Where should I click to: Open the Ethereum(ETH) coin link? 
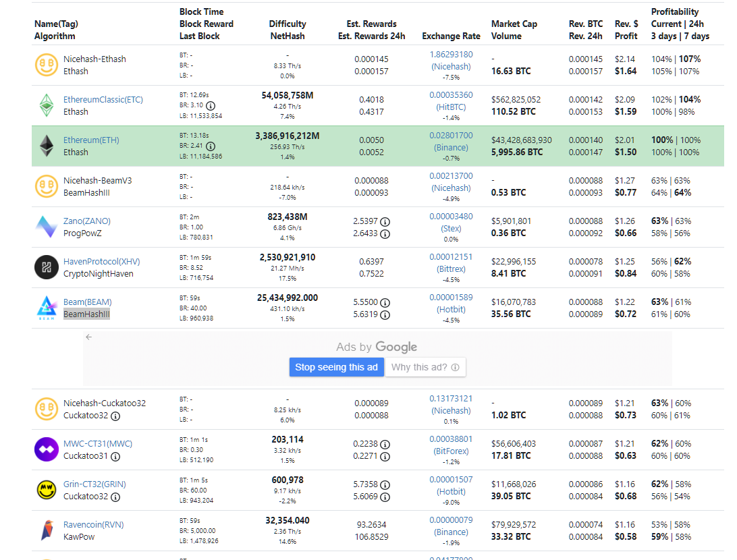coord(91,140)
